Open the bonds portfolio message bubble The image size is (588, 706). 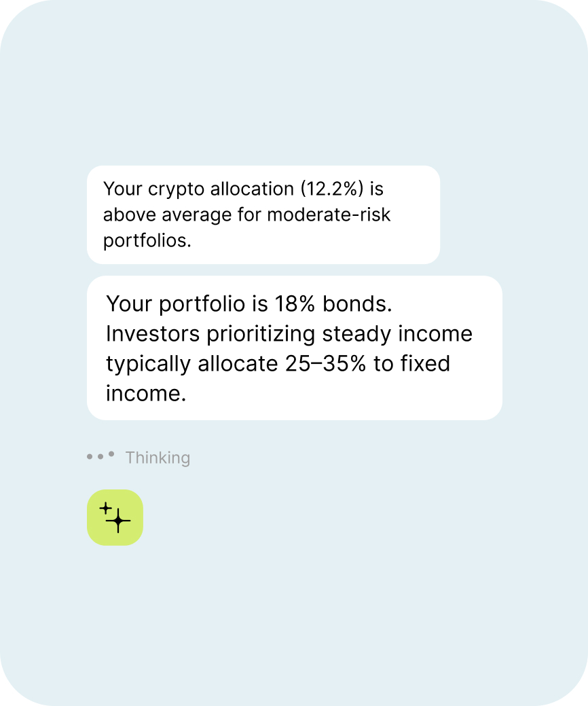(295, 348)
